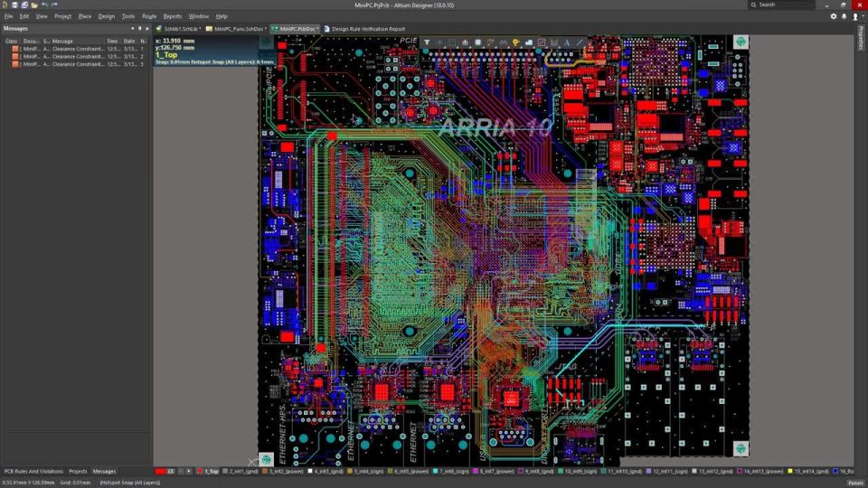Sort messages by Class column header

12,41
